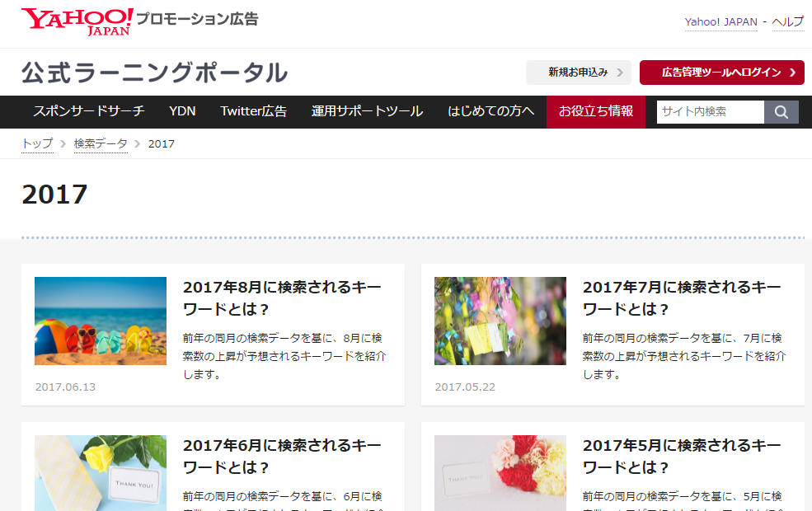Click the site search magnifier icon
Image resolution: width=812 pixels, height=511 pixels.
(780, 111)
